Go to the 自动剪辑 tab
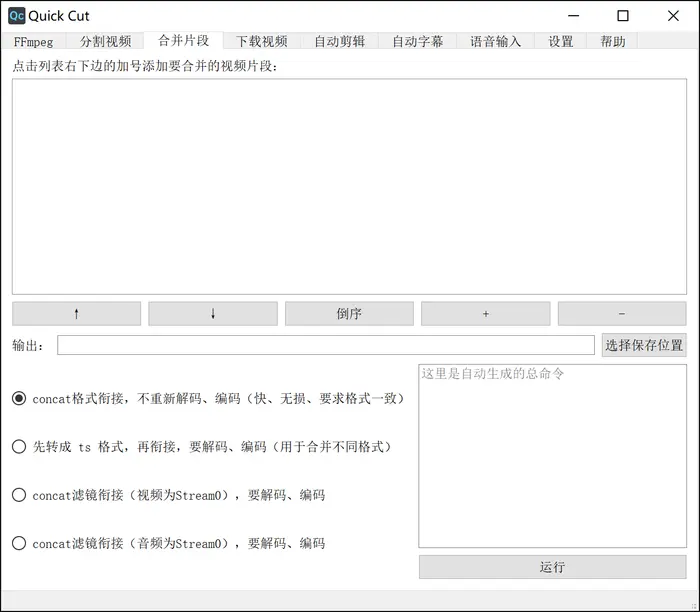The height and width of the screenshot is (612, 700). click(339, 42)
